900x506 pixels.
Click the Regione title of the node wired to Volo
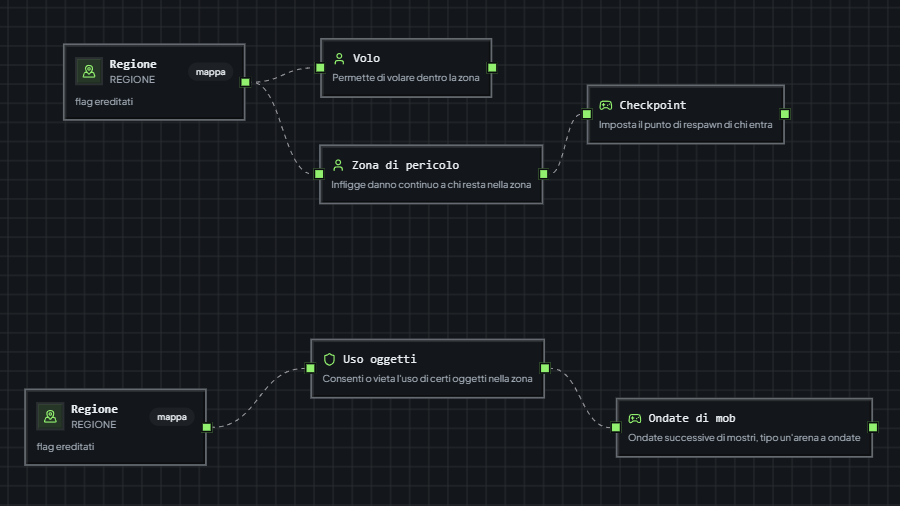pos(133,64)
